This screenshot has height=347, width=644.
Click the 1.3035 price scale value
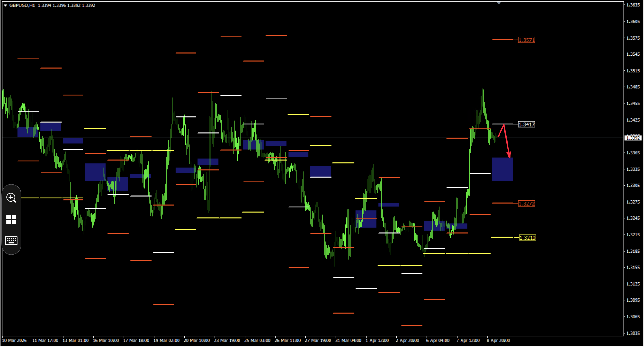[x=633, y=333]
